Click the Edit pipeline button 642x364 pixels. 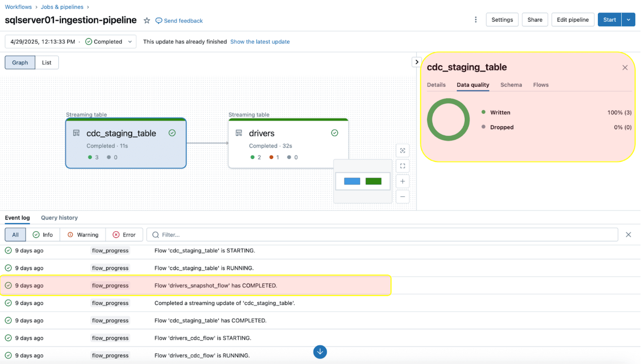[573, 20]
